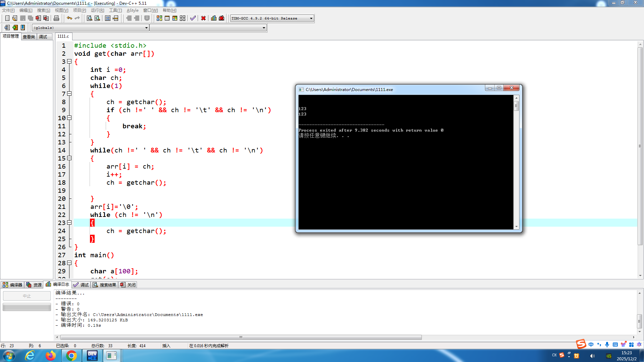This screenshot has height=362, width=644.
Task: Collapse the code fold at line 3
Action: 69,61
